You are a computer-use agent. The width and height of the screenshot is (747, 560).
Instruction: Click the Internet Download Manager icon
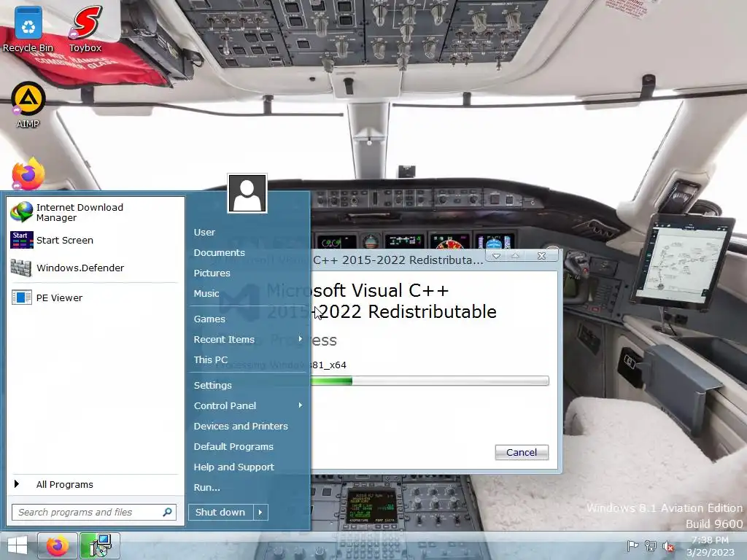click(21, 212)
